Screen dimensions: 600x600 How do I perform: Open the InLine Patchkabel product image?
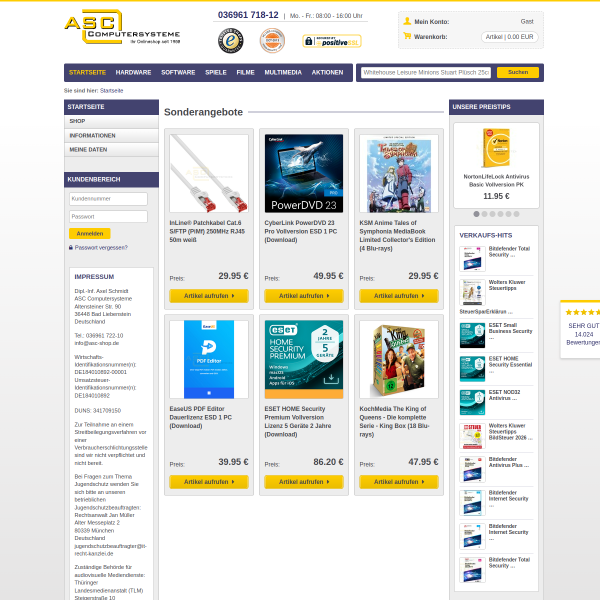click(x=209, y=173)
